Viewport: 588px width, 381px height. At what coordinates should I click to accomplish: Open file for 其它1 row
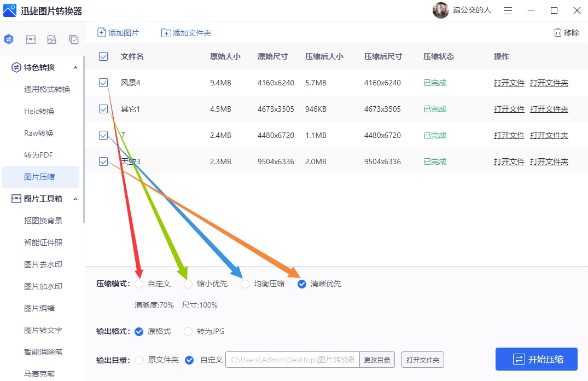click(509, 109)
